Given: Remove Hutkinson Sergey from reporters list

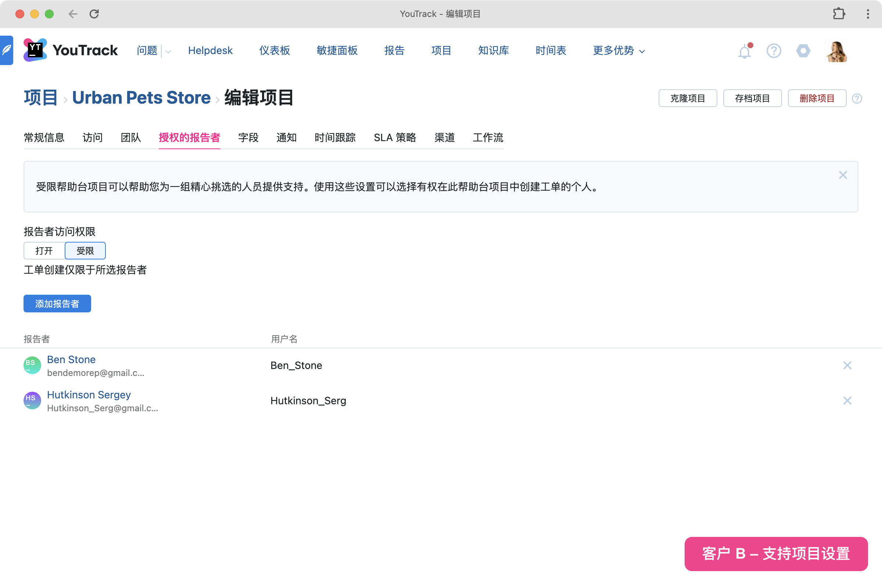Looking at the screenshot, I should [847, 401].
